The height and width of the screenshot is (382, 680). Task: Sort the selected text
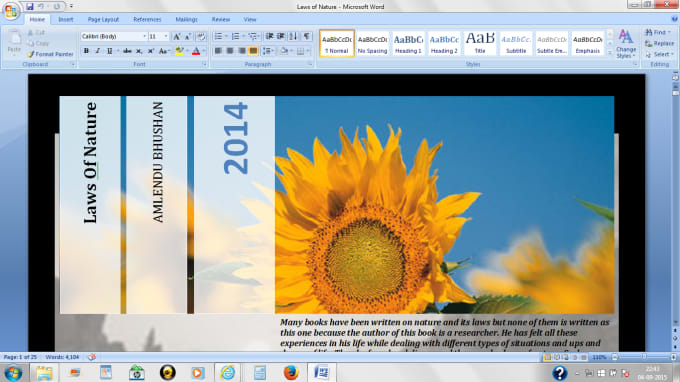[293, 36]
